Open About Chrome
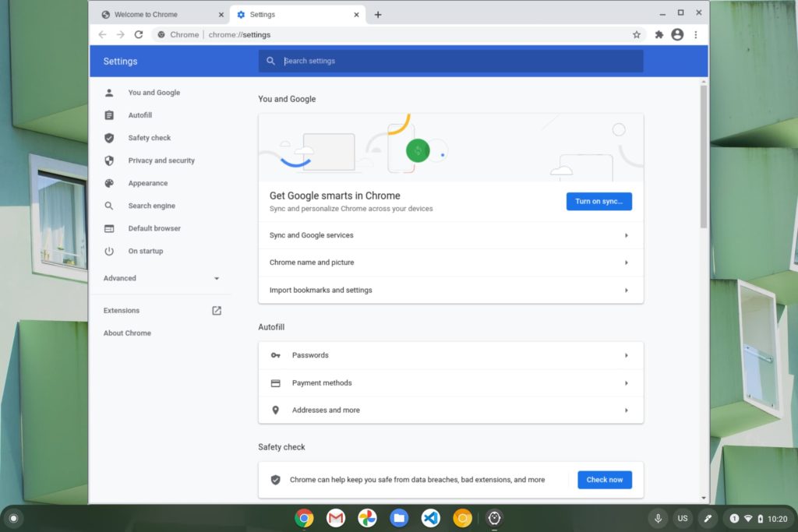The width and height of the screenshot is (798, 532). pyautogui.click(x=127, y=333)
